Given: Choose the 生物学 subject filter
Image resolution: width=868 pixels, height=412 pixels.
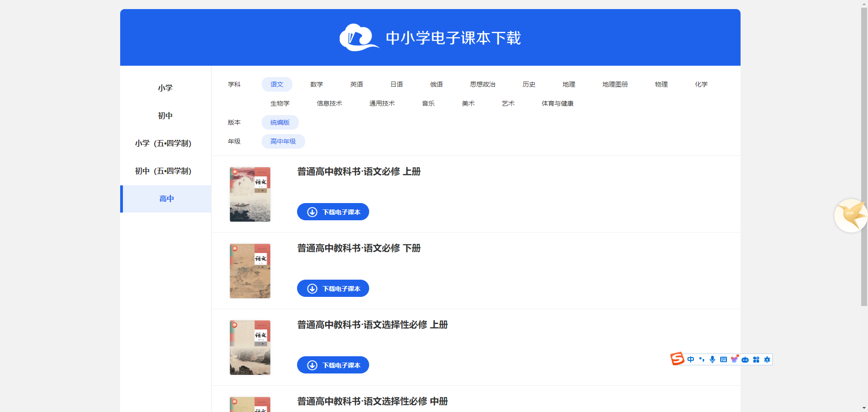Looking at the screenshot, I should coord(280,103).
